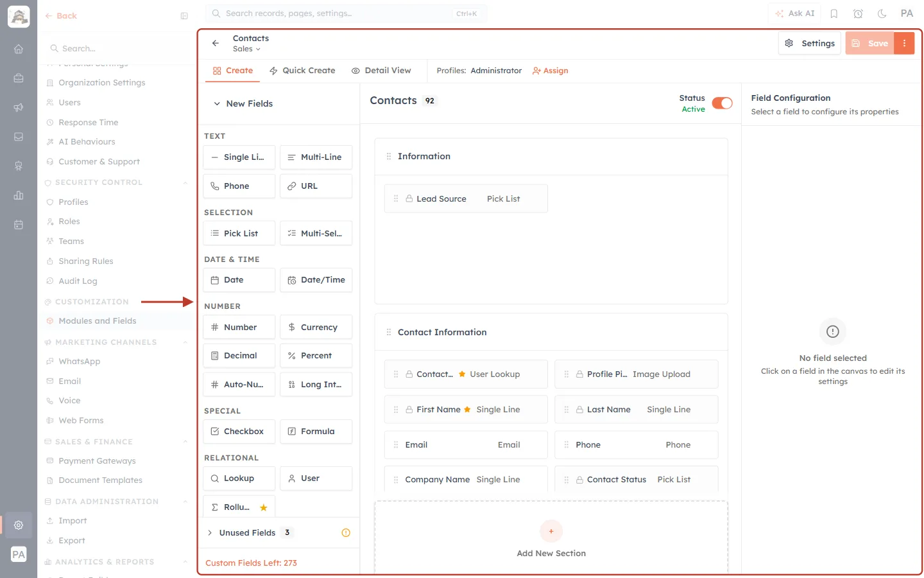Image resolution: width=924 pixels, height=578 pixels.
Task: Click the back arrow beside Contacts
Action: [216, 43]
